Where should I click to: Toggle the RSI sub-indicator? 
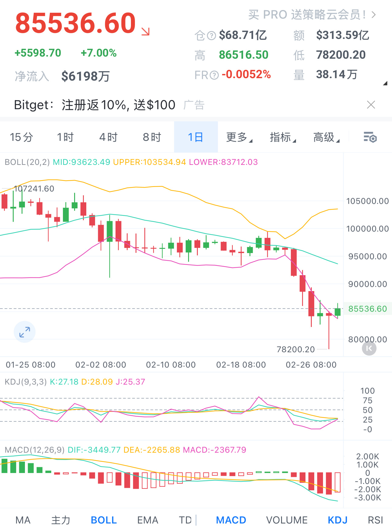point(375,520)
